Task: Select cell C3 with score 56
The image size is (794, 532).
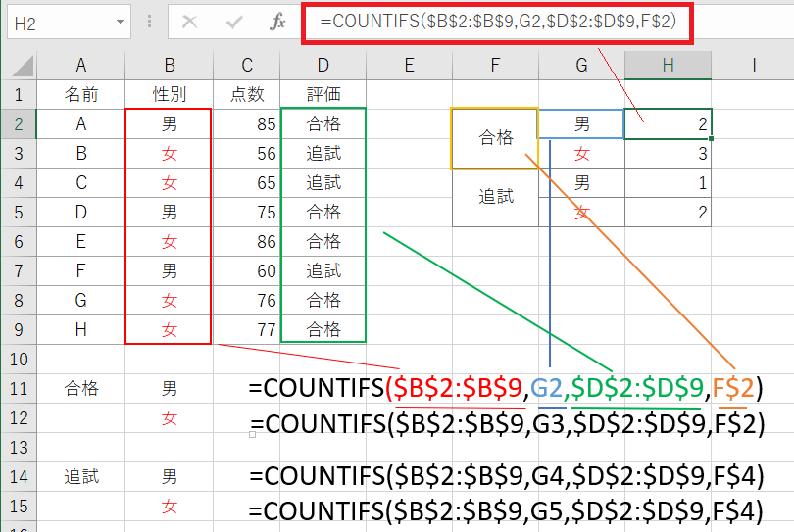Action: click(x=247, y=154)
